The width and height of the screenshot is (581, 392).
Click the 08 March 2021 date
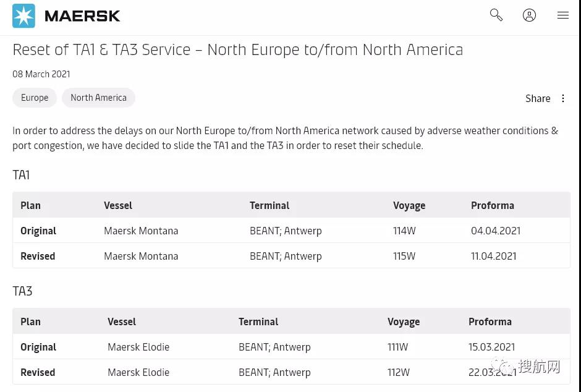41,74
